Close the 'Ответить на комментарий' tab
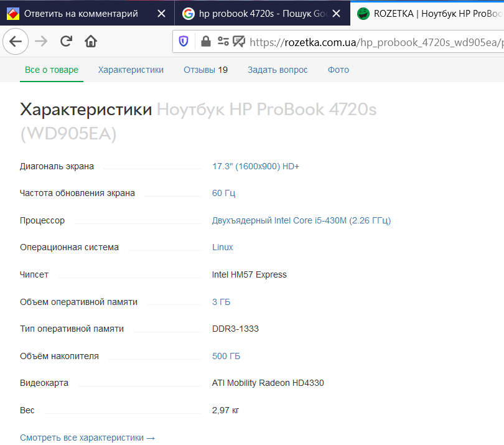Viewport: 504px width, 445px height. 161,14
